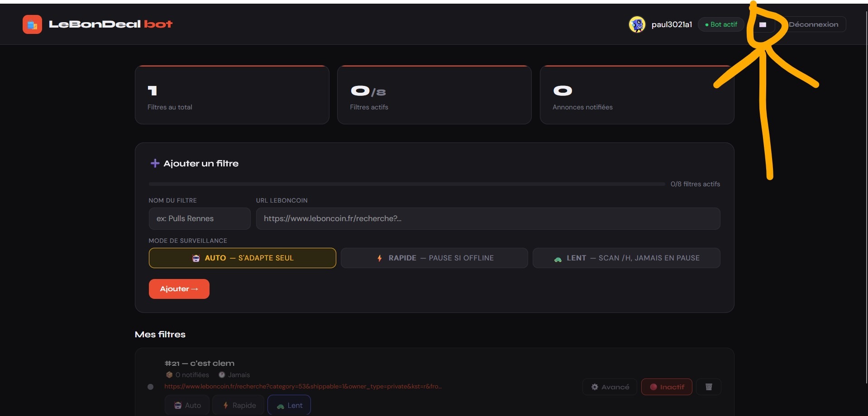Click the status dot of c'est clem filter
868x416 pixels.
coord(151,387)
